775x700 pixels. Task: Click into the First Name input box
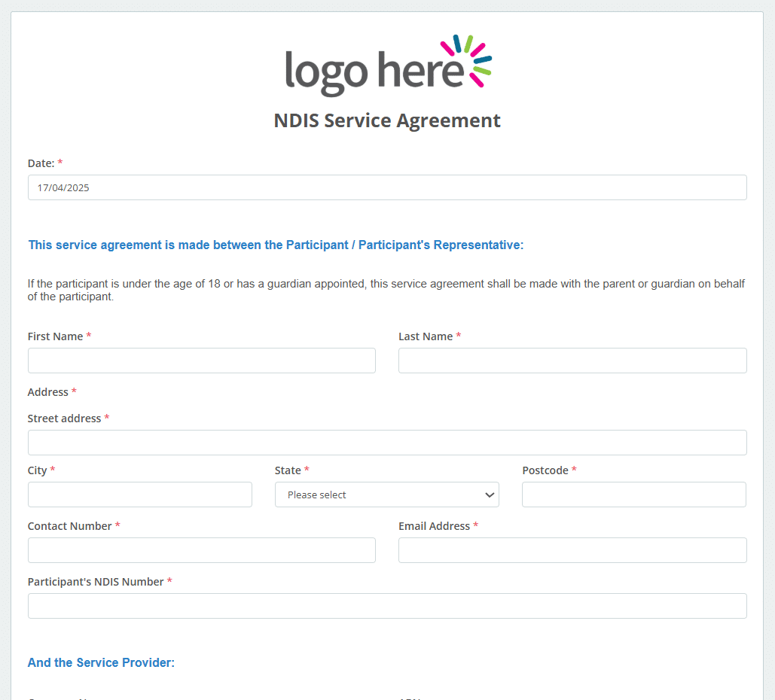click(x=201, y=361)
